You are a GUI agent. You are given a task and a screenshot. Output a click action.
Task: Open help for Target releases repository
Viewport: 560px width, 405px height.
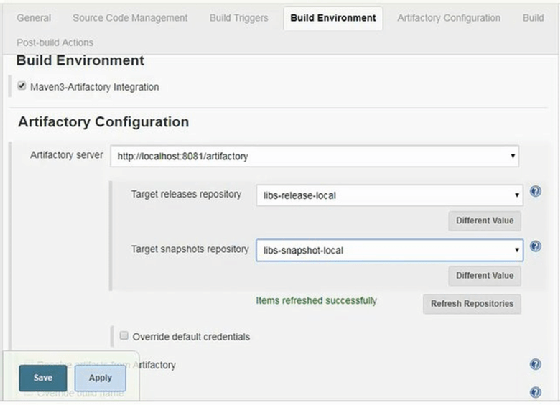(535, 191)
